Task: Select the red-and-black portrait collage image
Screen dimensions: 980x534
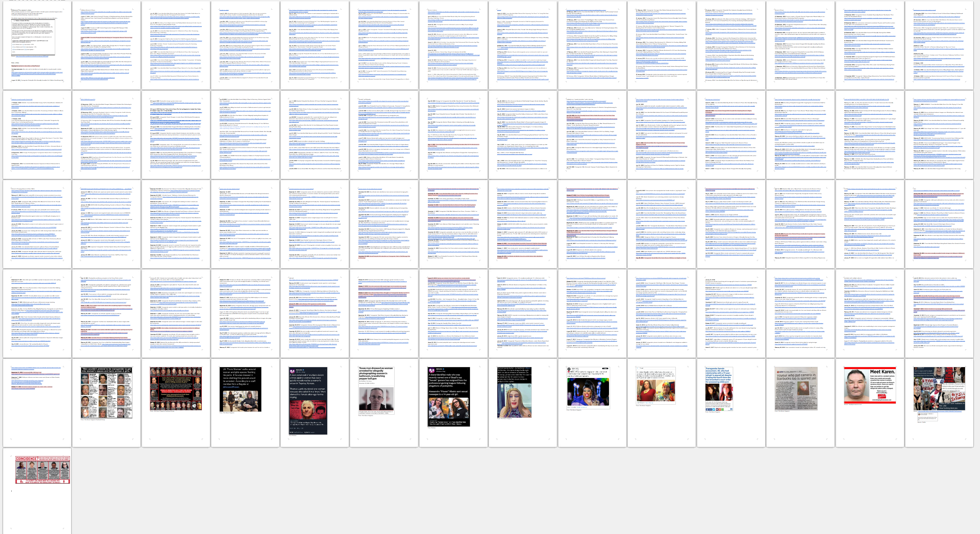Action: 176,388
